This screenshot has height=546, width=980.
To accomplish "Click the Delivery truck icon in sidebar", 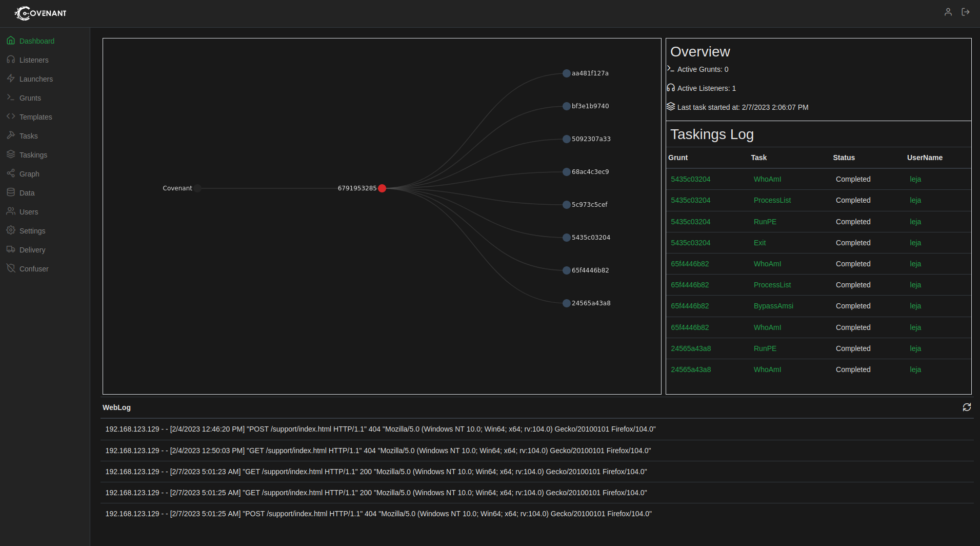I will coord(11,249).
